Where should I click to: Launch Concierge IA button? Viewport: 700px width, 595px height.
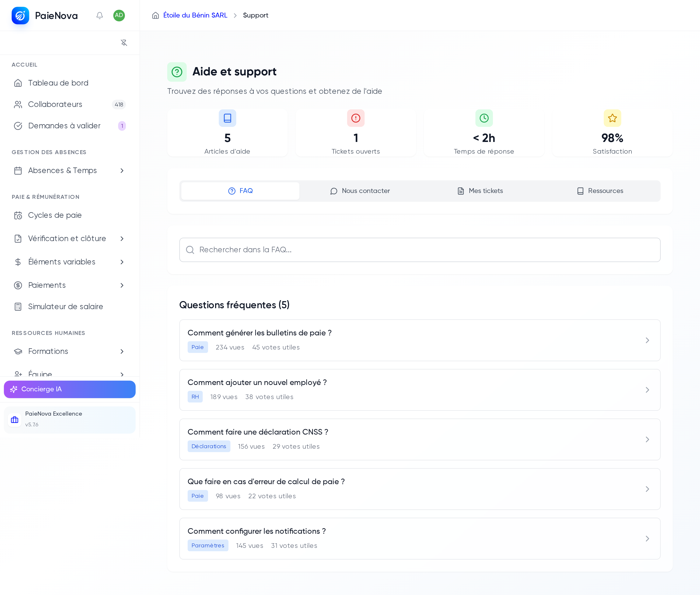tap(70, 389)
